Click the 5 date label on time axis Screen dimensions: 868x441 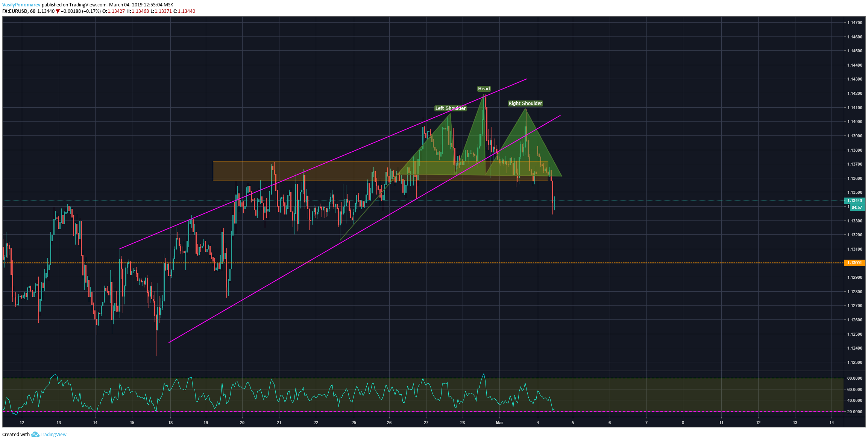(573, 423)
